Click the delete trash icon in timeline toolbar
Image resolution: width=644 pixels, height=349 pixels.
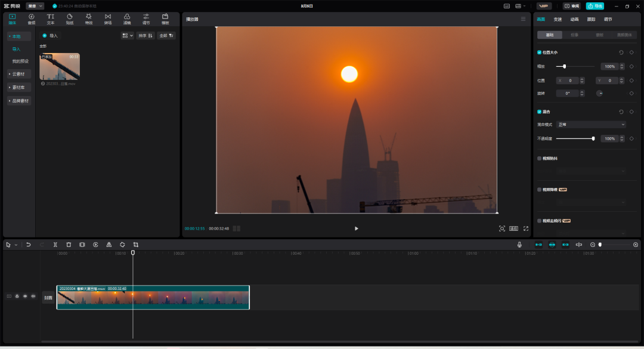[x=69, y=245]
